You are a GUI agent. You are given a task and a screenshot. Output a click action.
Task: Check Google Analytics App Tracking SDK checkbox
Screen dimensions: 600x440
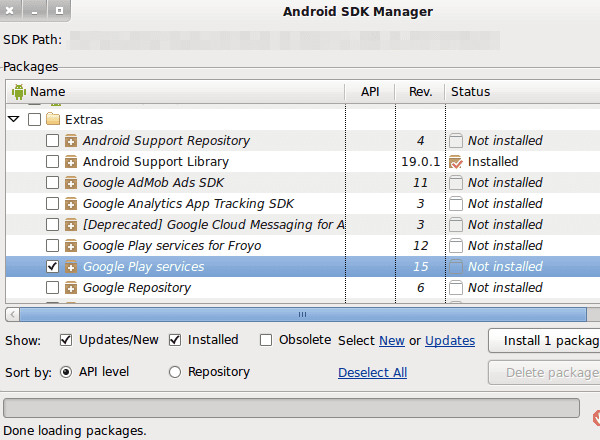52,204
